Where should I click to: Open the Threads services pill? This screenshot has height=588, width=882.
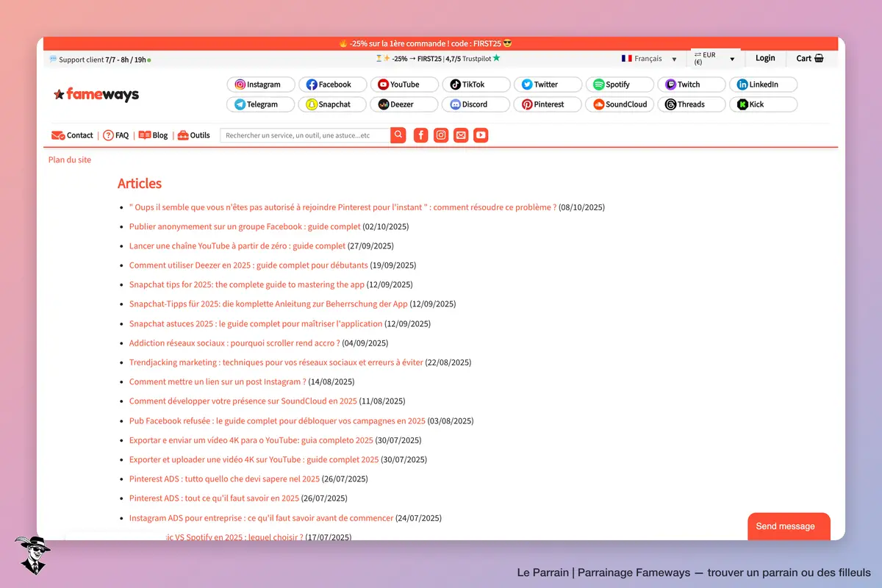(691, 104)
